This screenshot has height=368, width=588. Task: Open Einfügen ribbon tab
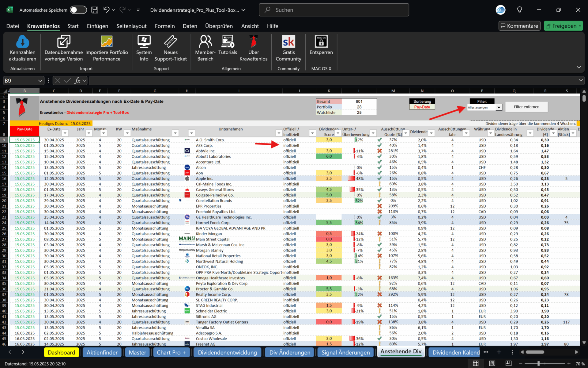97,26
